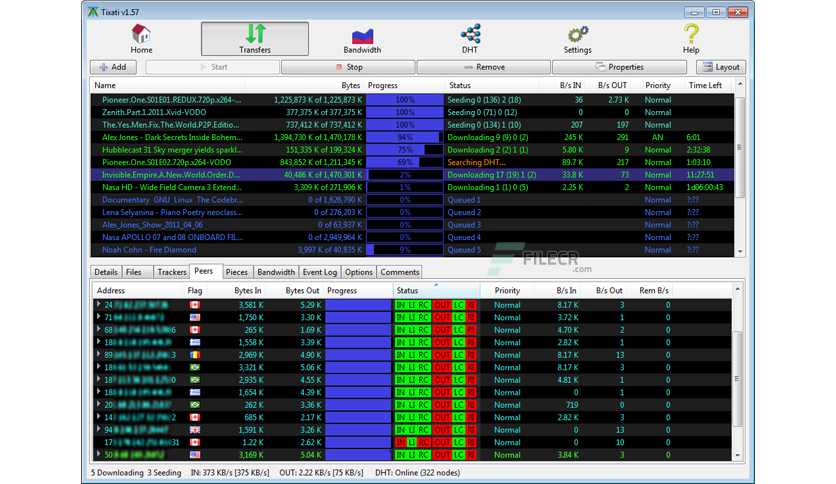
Task: Expand the peer row with 3,321 K bytes in
Action: pyautogui.click(x=98, y=367)
